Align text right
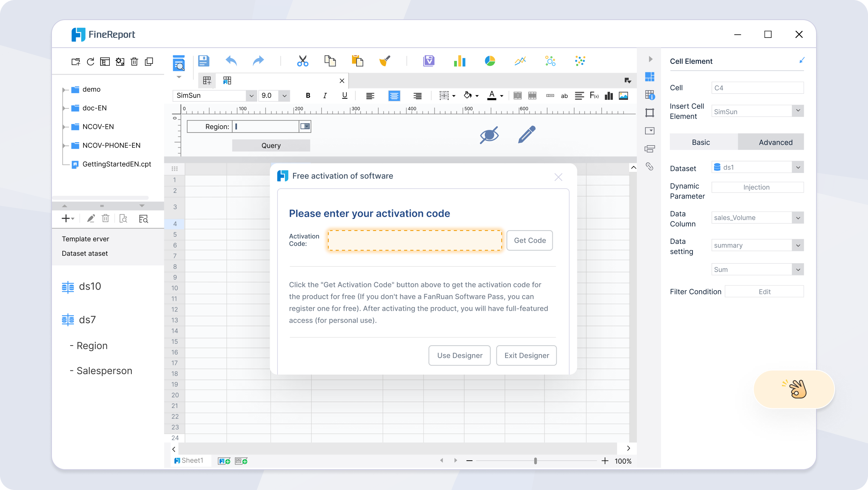Screen dimensions: 868x490 click(x=417, y=96)
